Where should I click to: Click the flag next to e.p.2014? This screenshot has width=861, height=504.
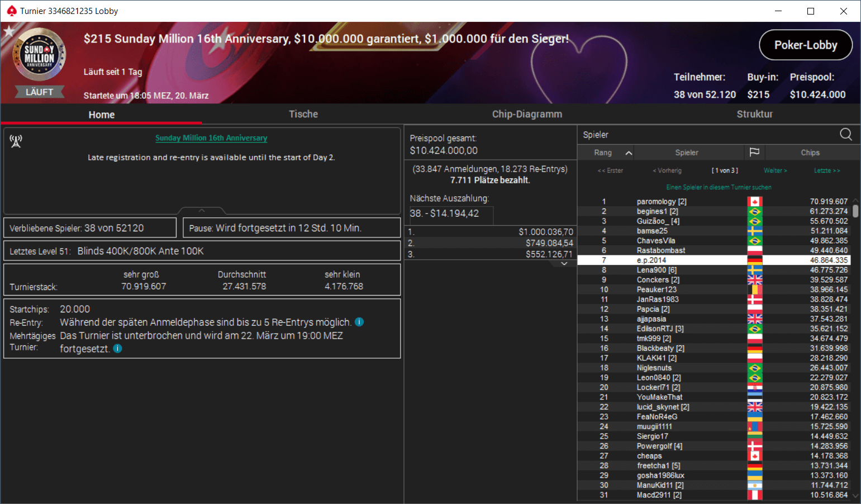click(x=755, y=260)
